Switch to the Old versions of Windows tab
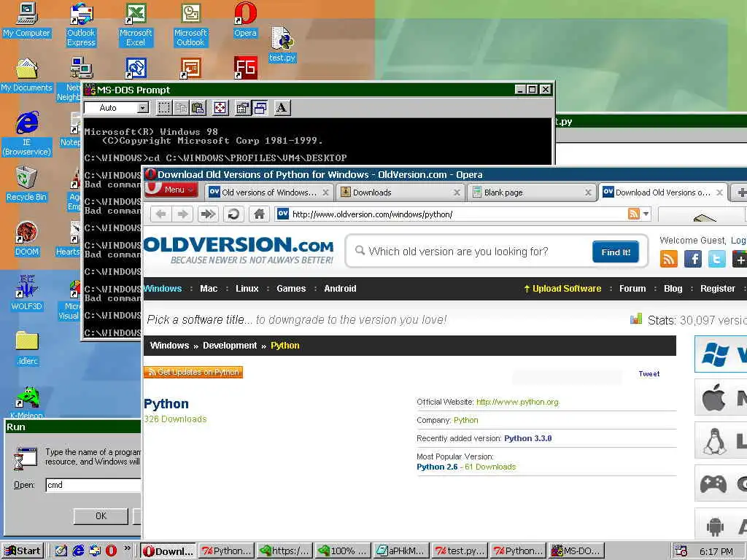This screenshot has width=747, height=560. coord(269,192)
